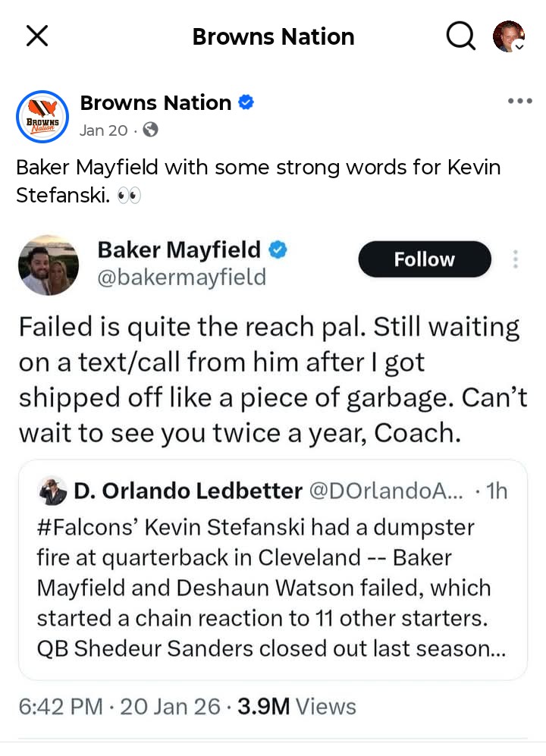The width and height of the screenshot is (546, 756).
Task: Open Browns Nation page name link
Action: pyautogui.click(x=155, y=102)
